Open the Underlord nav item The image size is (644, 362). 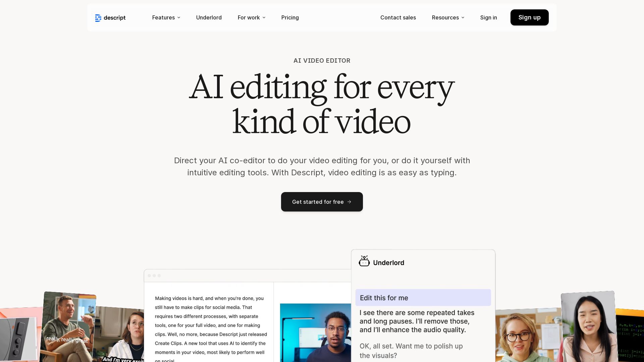point(209,17)
